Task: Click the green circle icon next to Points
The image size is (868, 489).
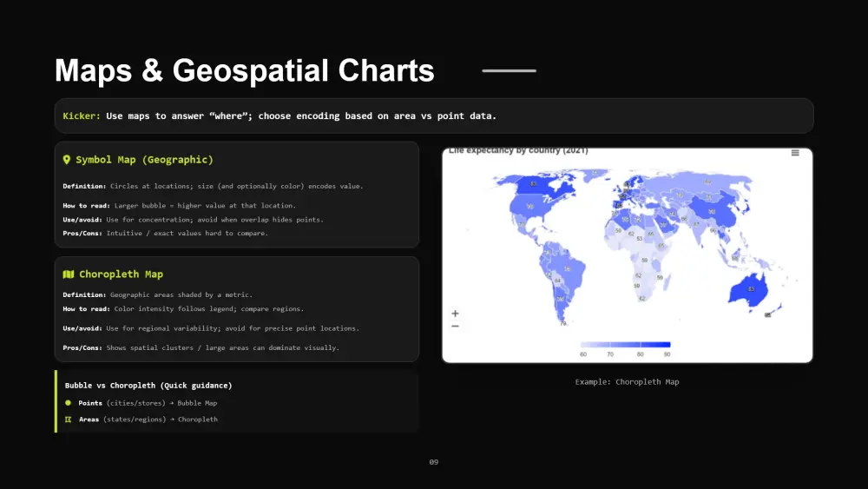Action: (68, 403)
